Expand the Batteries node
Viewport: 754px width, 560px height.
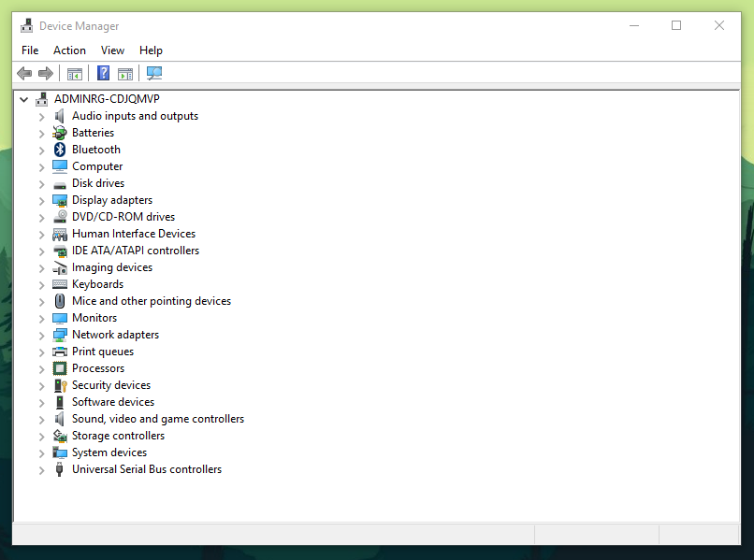tap(42, 134)
